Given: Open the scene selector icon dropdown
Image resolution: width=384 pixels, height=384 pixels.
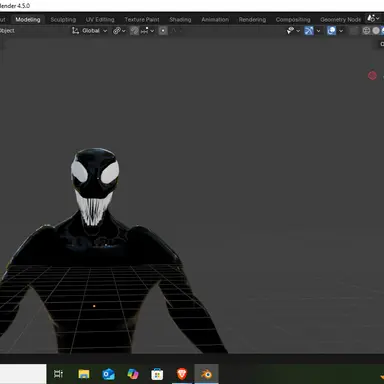Looking at the screenshot, I should (x=373, y=18).
